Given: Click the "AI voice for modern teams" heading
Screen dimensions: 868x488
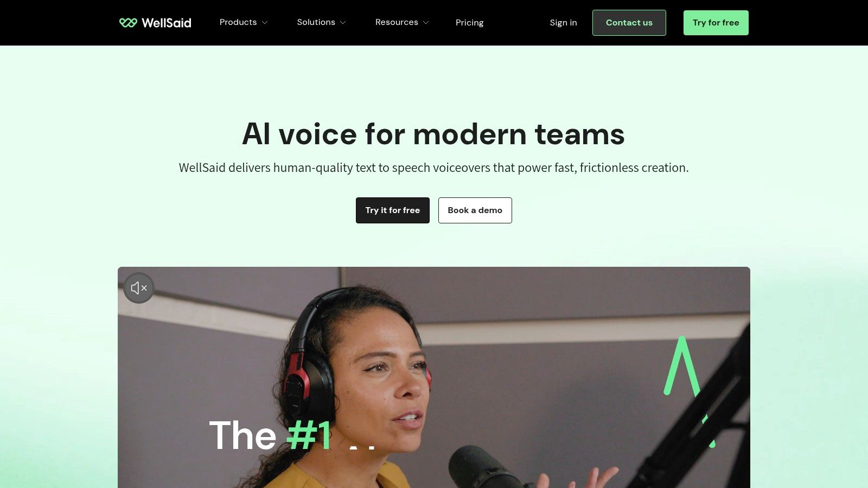Looking at the screenshot, I should click(x=433, y=134).
